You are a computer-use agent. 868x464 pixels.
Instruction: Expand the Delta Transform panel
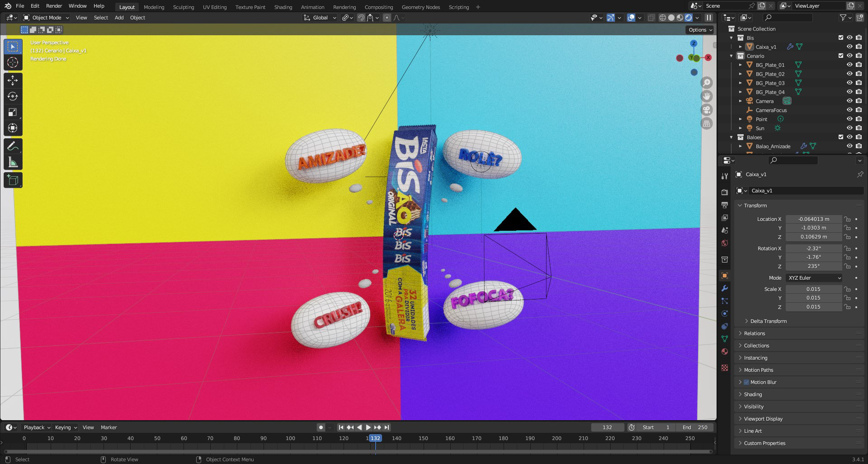(768, 321)
